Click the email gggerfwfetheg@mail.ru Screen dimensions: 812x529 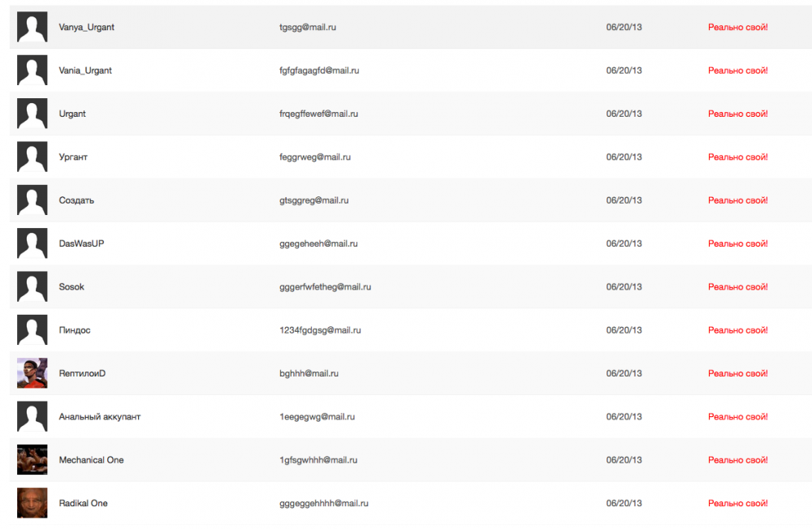(x=325, y=286)
